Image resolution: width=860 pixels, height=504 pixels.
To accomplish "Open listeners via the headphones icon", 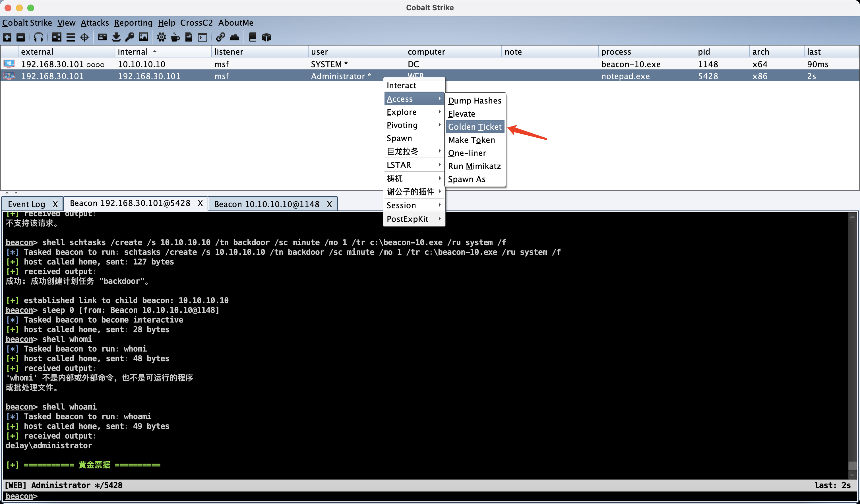I will [x=39, y=37].
